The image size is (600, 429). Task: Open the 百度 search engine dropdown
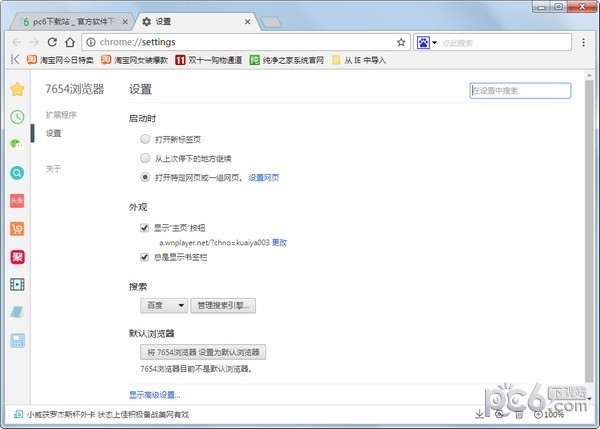164,305
